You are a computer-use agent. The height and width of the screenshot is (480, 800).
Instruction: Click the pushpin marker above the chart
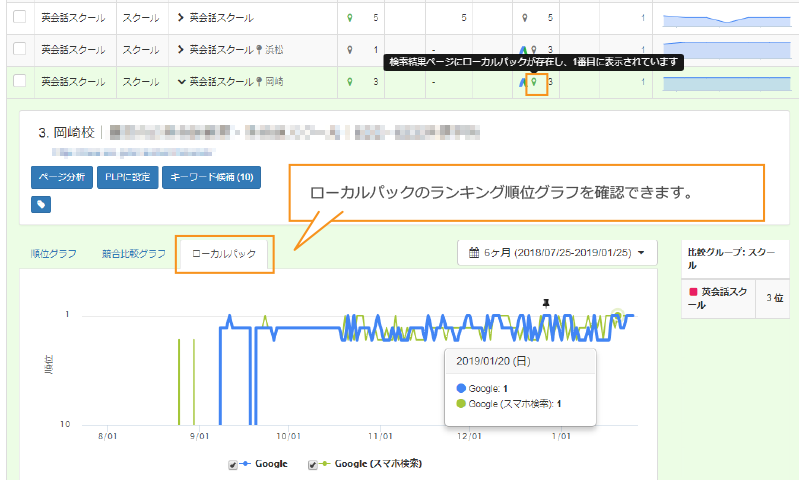point(546,304)
